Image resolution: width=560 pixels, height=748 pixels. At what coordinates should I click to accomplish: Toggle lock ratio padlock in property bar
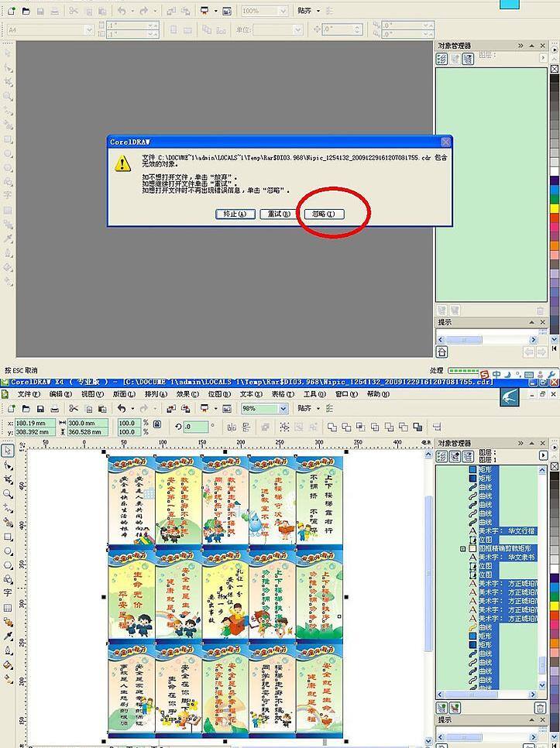[157, 424]
